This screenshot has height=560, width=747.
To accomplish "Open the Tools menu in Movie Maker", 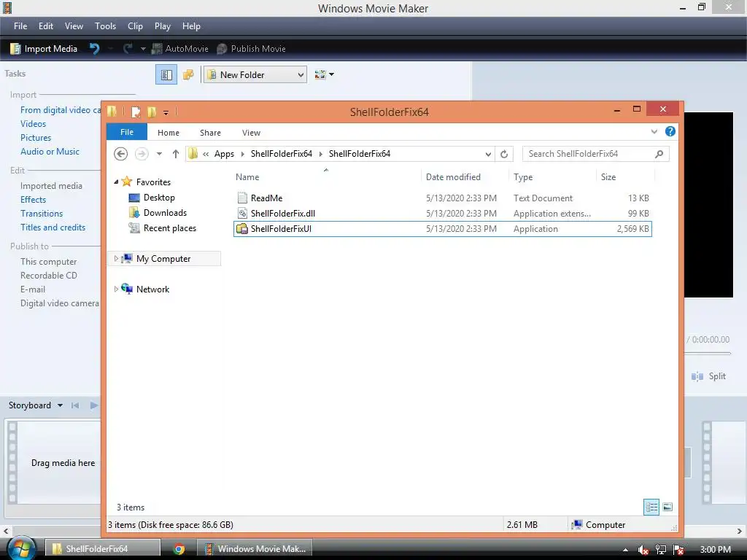I will pyautogui.click(x=105, y=26).
